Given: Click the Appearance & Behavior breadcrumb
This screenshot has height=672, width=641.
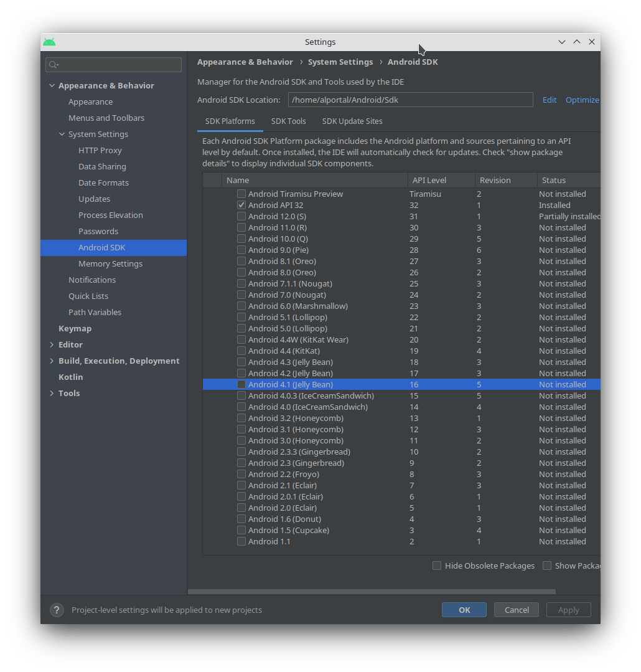Looking at the screenshot, I should click(245, 62).
